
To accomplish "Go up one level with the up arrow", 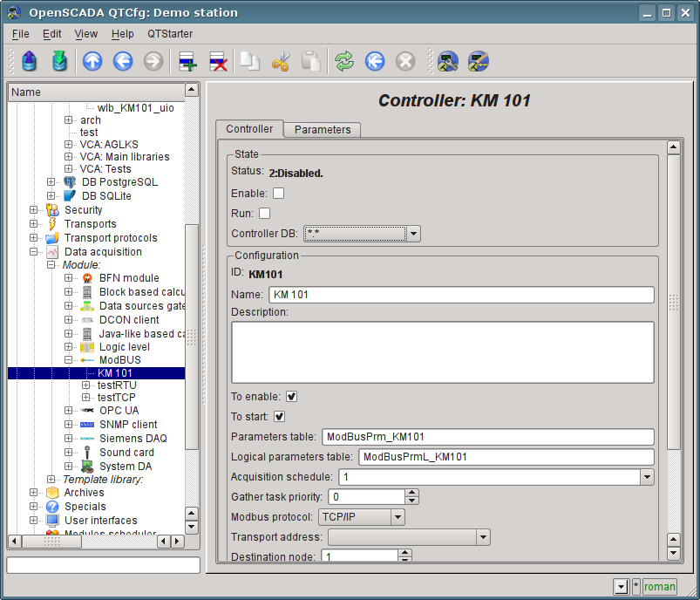I will pyautogui.click(x=92, y=61).
